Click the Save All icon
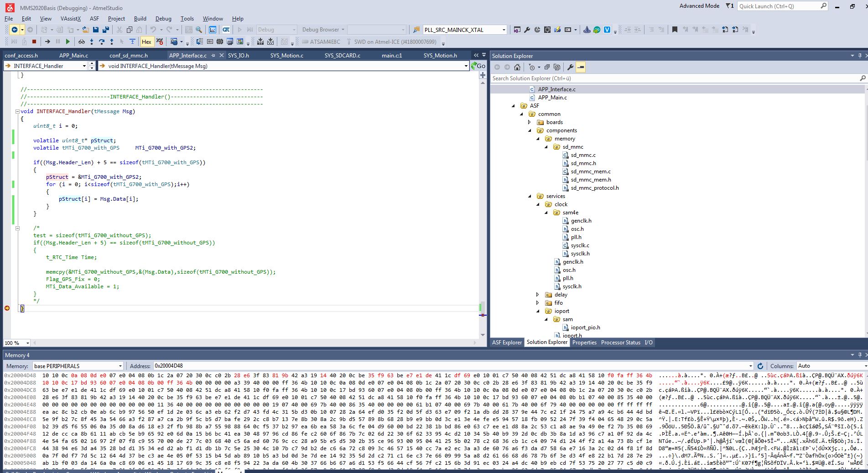Viewport: 868px width, 473px height. (x=105, y=30)
